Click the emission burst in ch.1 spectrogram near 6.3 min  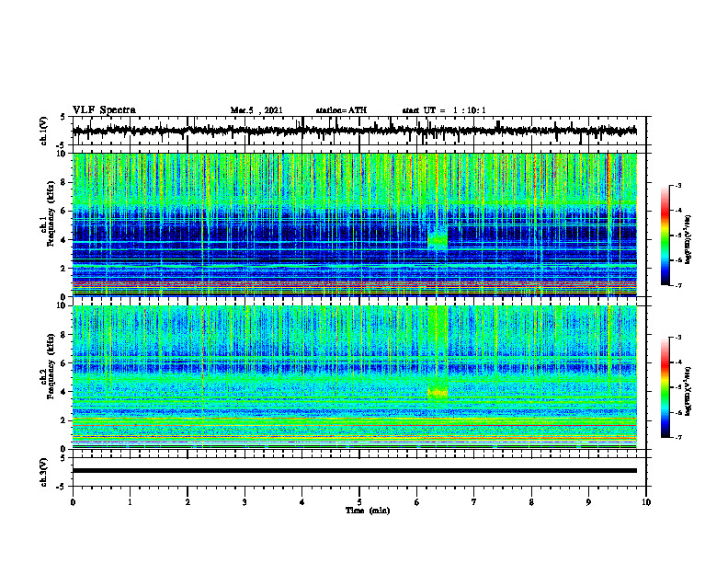pyautogui.click(x=438, y=239)
